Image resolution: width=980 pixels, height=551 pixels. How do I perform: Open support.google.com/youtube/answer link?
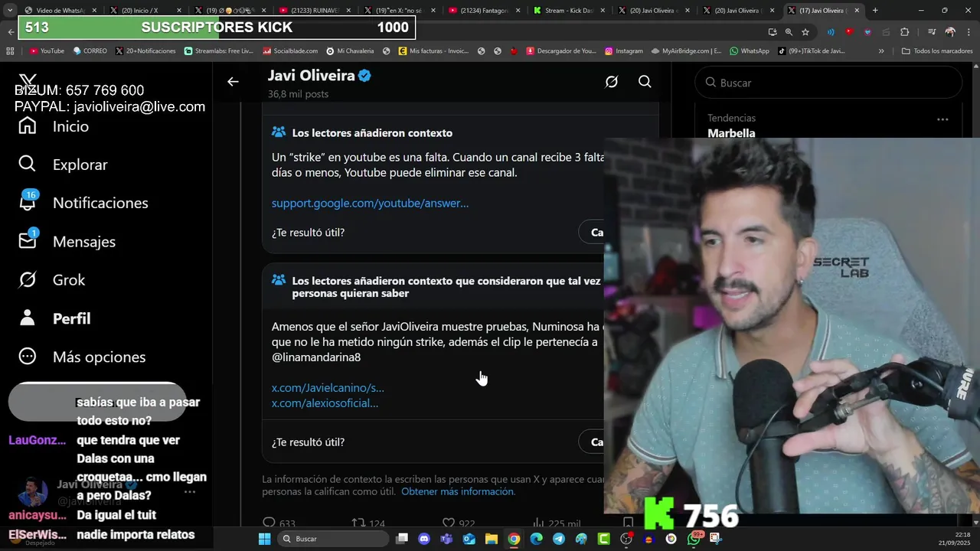click(x=370, y=203)
